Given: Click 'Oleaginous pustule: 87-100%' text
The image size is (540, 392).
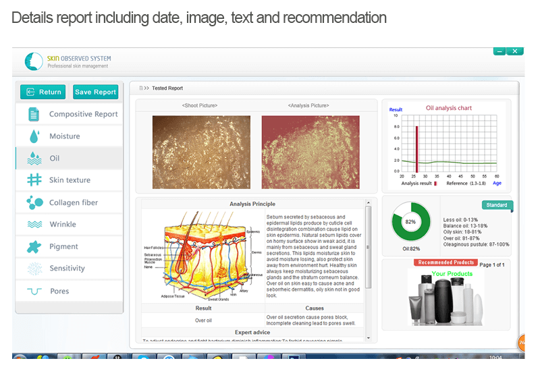Looking at the screenshot, I should point(476,244).
